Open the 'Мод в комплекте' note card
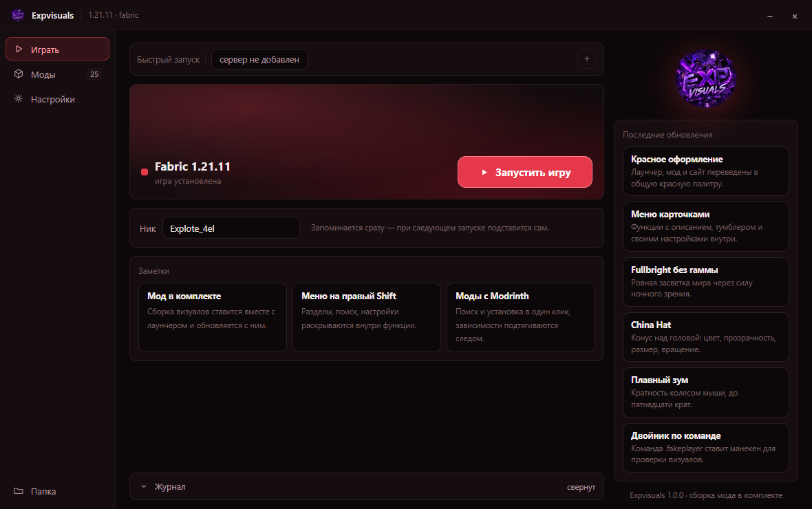Screen dimensions: 812x509 coord(213,317)
